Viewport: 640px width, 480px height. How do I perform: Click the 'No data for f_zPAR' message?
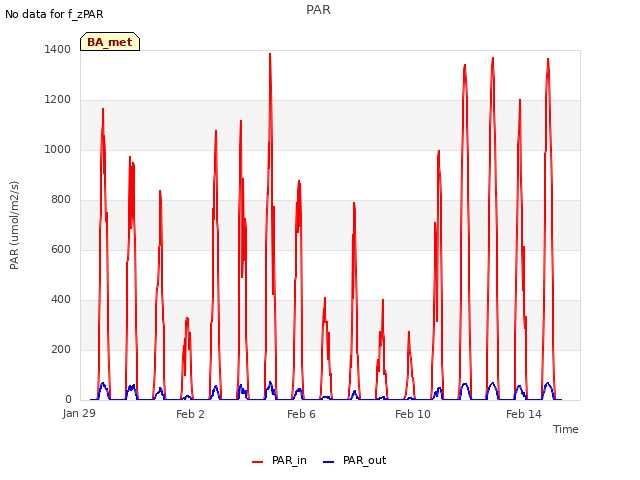[x=54, y=14]
